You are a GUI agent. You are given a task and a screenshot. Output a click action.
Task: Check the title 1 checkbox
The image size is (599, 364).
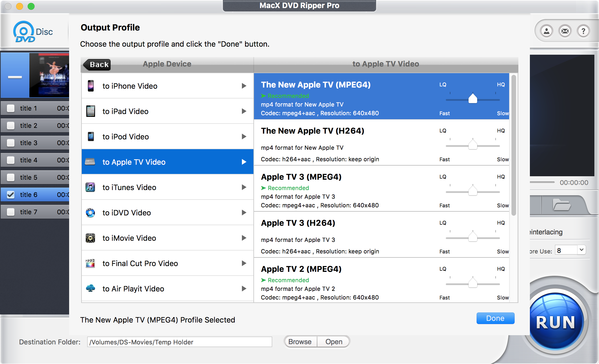point(11,108)
